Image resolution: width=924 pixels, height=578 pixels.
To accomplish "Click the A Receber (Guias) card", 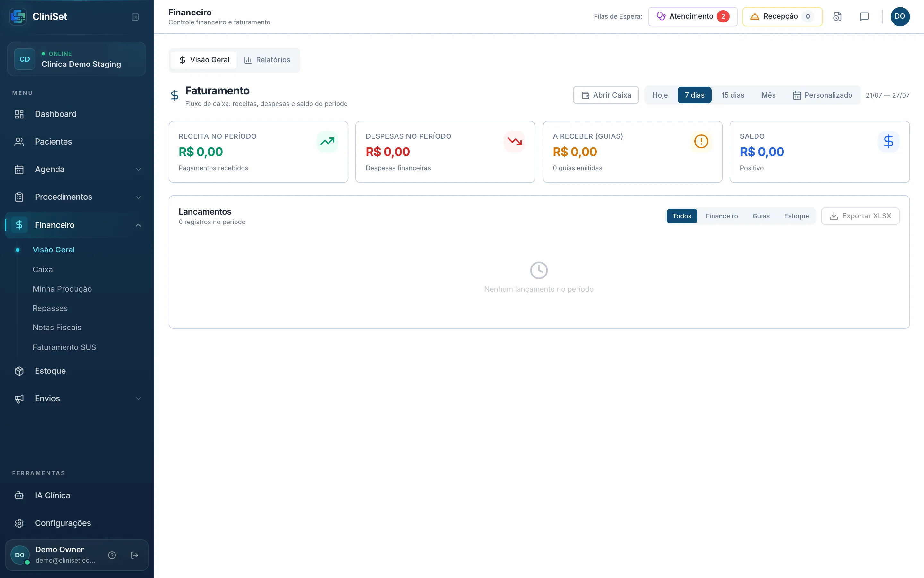I will click(632, 152).
